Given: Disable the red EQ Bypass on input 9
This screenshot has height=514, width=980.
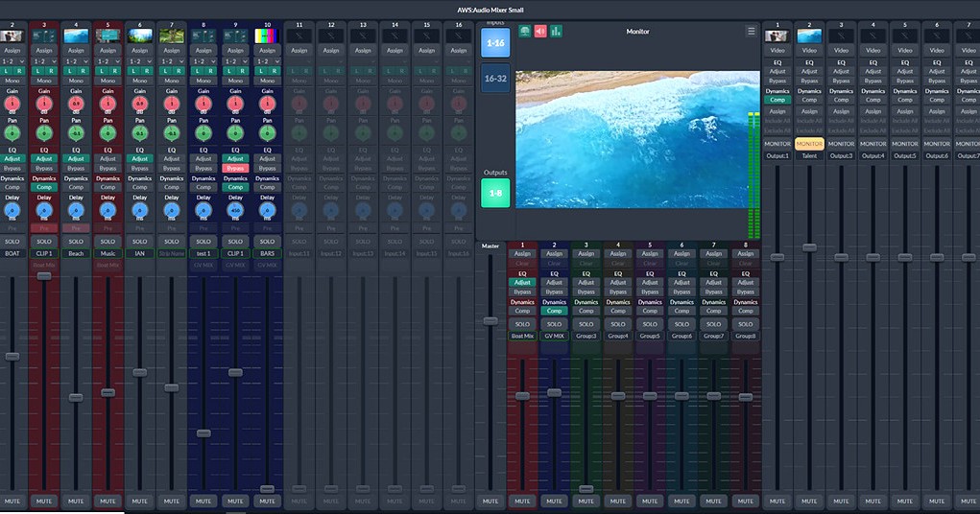Looking at the screenshot, I should (x=235, y=169).
